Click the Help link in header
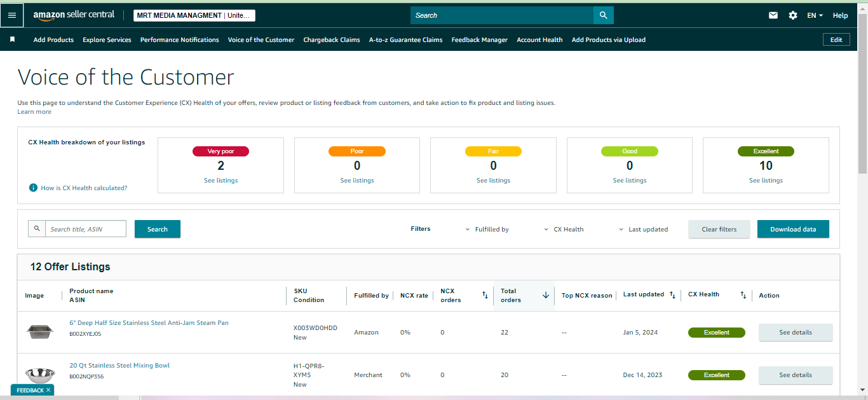Image resolution: width=868 pixels, height=400 pixels. click(840, 15)
